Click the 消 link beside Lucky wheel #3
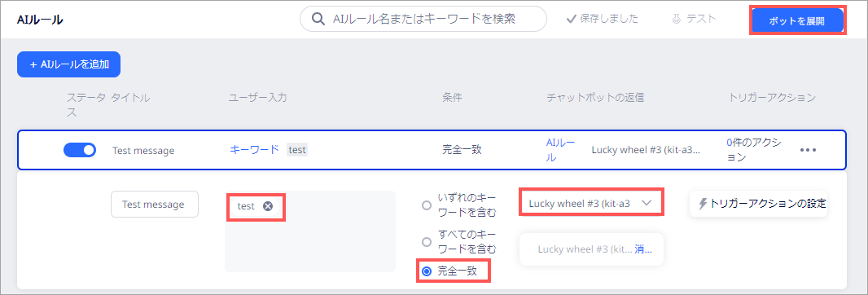This screenshot has width=868, height=295. [642, 249]
